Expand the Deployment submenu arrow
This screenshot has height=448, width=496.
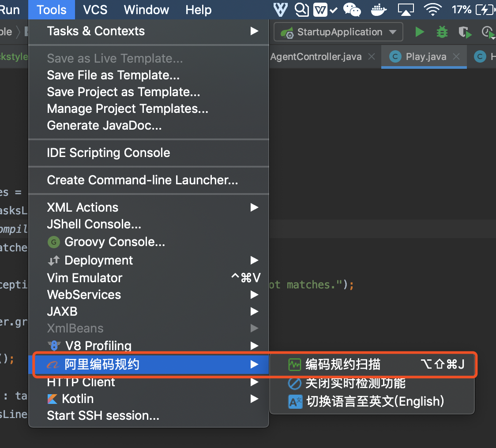254,260
